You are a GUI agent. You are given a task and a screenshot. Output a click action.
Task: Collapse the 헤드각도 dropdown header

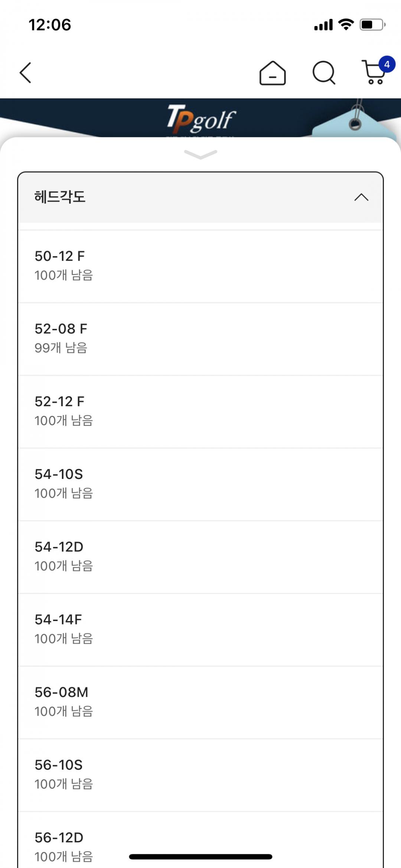click(200, 197)
